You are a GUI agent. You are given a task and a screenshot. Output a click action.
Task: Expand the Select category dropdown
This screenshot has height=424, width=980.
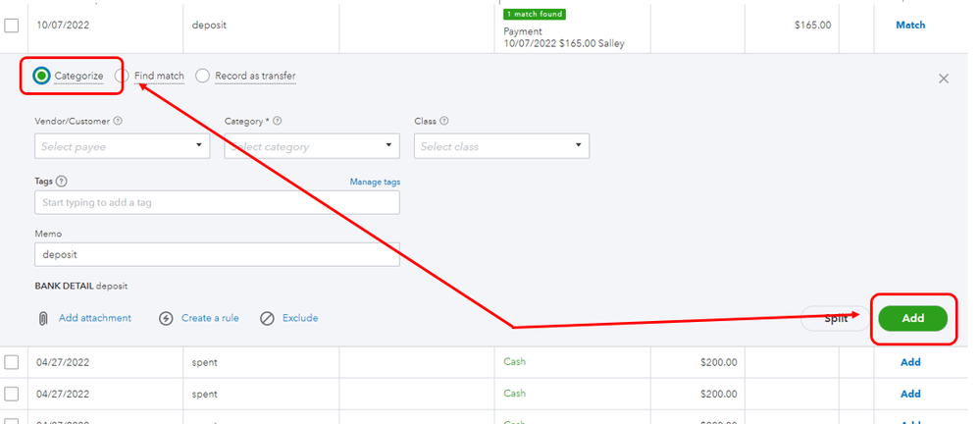click(x=312, y=146)
